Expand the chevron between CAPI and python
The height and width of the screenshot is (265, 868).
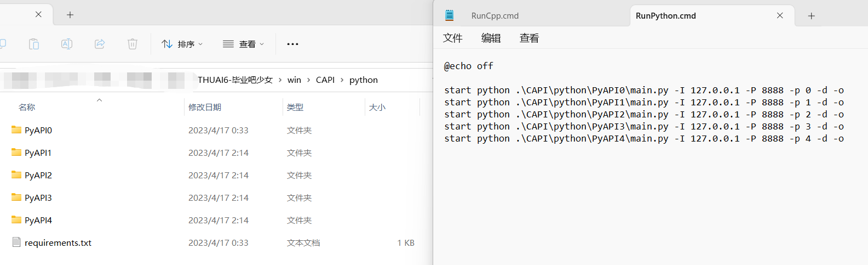[x=342, y=80]
